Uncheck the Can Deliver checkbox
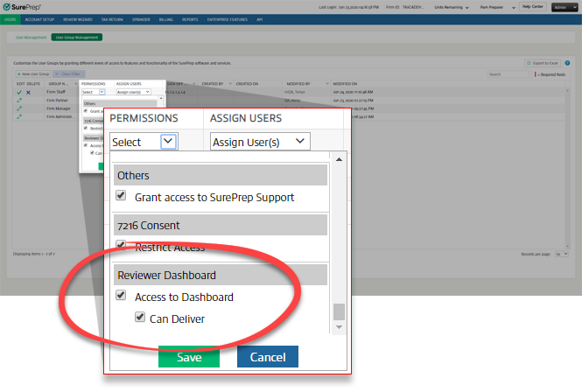Screen dimensions: 582x392 pyautogui.click(x=140, y=318)
